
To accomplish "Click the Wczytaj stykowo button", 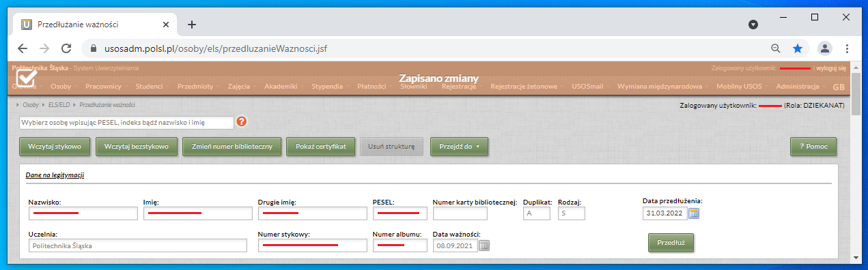I will point(55,147).
